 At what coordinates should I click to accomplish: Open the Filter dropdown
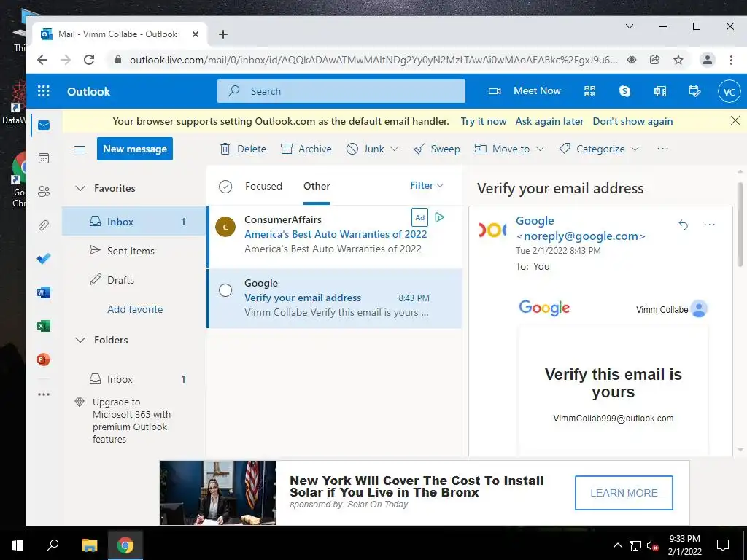click(x=426, y=186)
